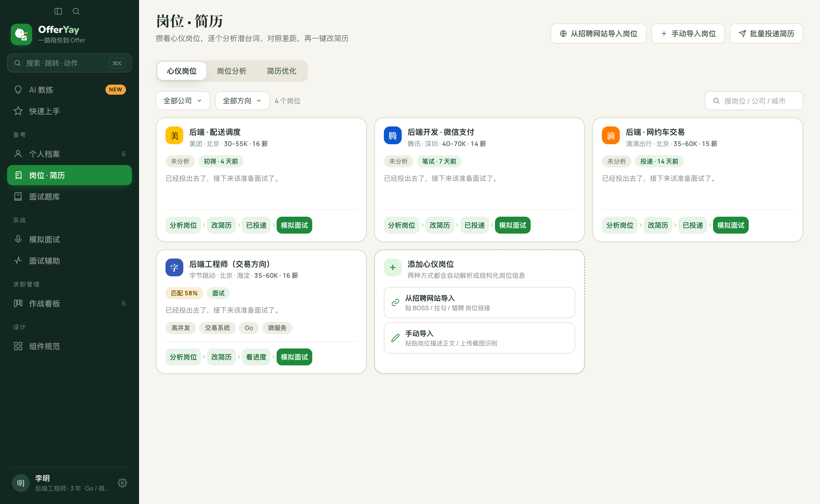Click the ⌘K shortcut badge
Viewport: 820px width, 504px height.
click(x=117, y=63)
